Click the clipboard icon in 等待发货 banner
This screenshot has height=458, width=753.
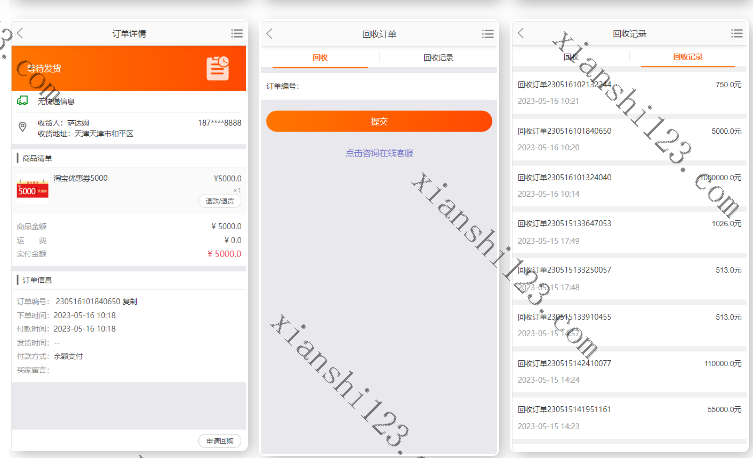(218, 68)
